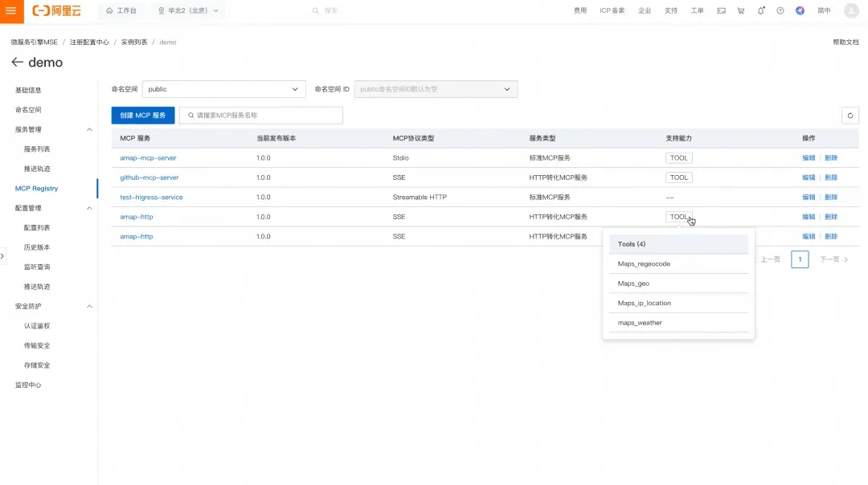
Task: Go to next page 下一页
Action: click(833, 259)
